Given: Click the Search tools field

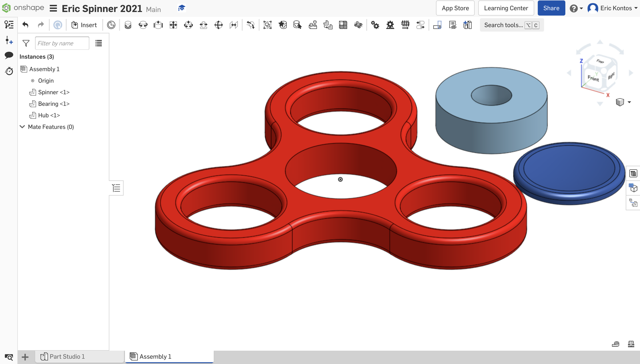Looking at the screenshot, I should 512,25.
